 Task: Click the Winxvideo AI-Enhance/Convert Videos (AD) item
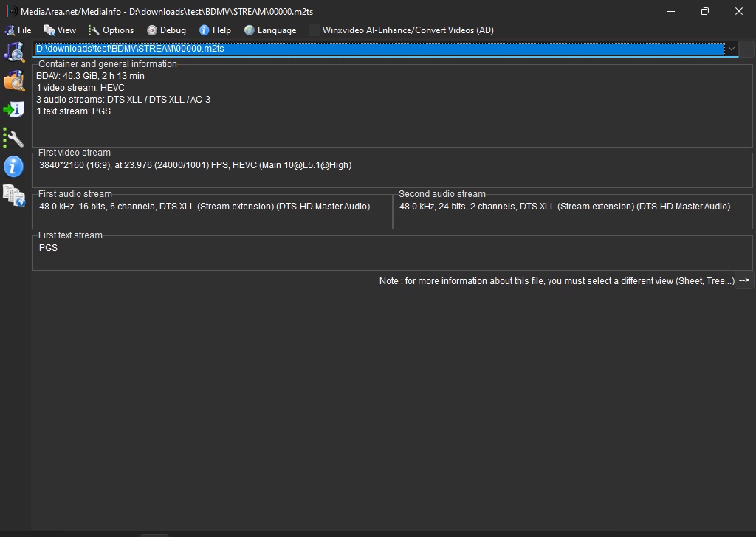[402, 30]
